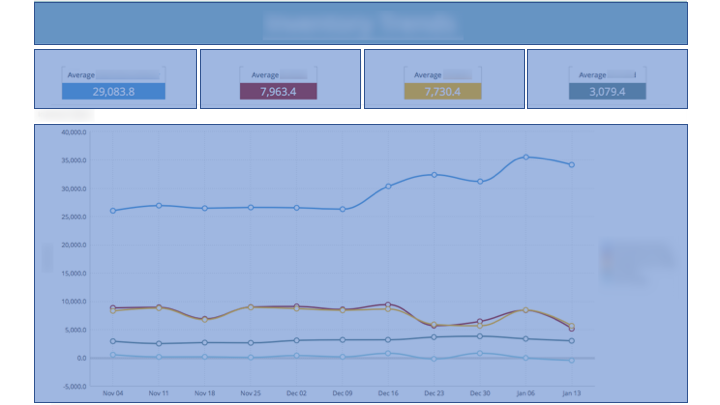
Task: Click the Nov 11 x-axis date label
Action: (159, 394)
